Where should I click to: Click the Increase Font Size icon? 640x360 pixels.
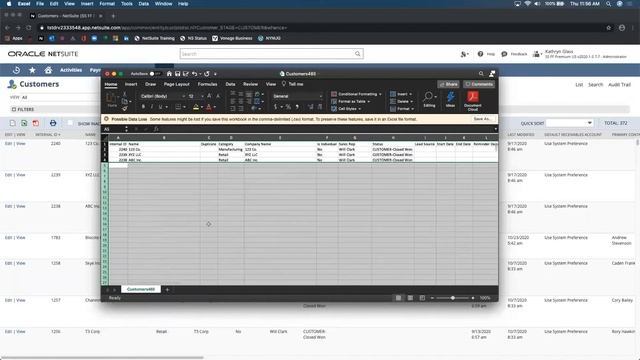coord(209,96)
